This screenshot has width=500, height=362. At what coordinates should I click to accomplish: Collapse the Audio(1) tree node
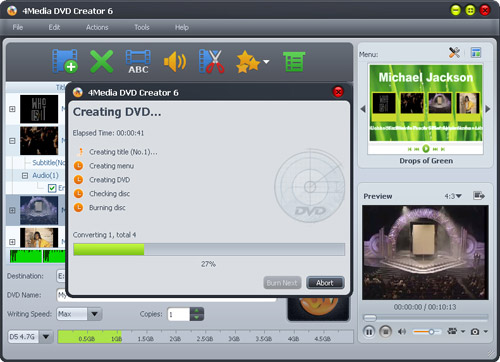(x=25, y=175)
